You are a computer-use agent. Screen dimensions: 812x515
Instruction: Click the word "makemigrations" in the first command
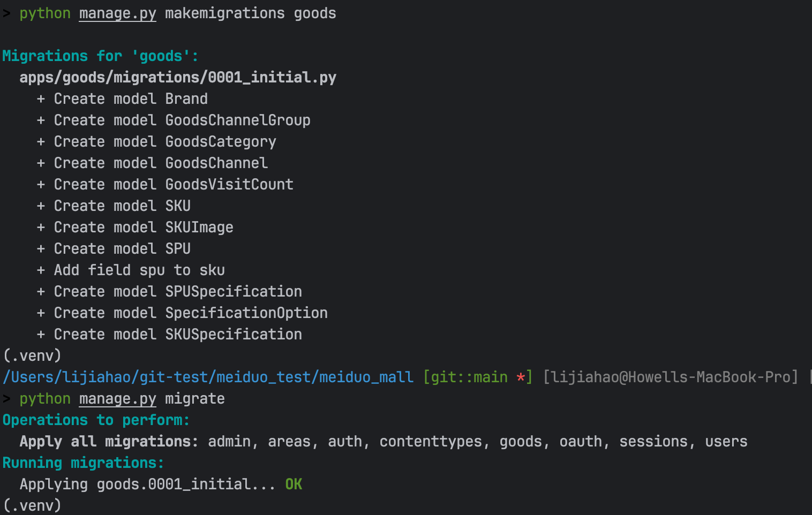click(225, 13)
